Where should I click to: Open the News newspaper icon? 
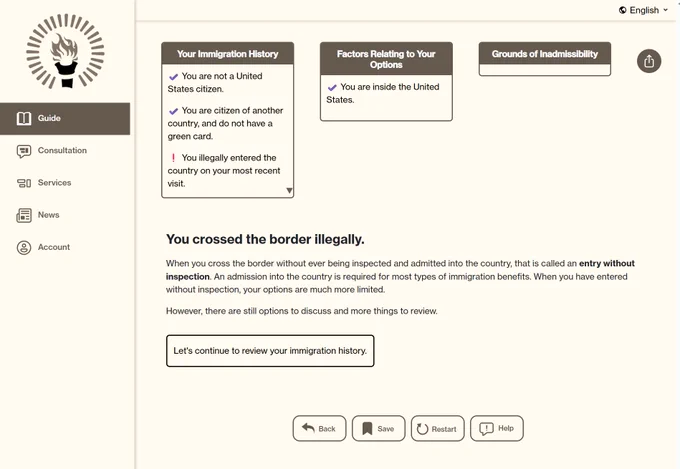[24, 215]
